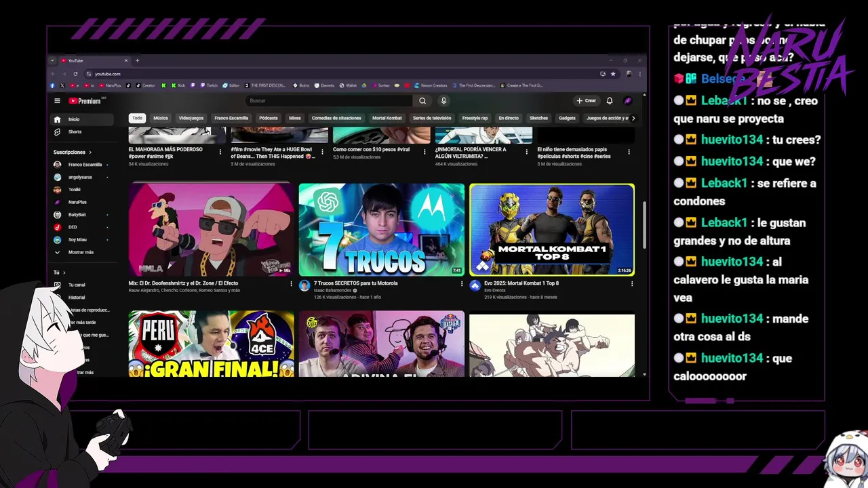This screenshot has width=868, height=488.
Task: Open YouTube notifications bell
Action: pos(610,101)
